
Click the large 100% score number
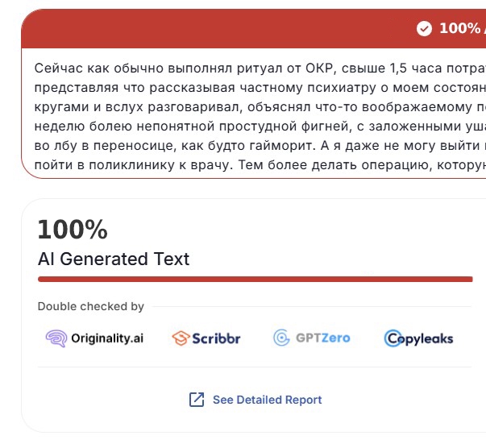click(x=73, y=230)
